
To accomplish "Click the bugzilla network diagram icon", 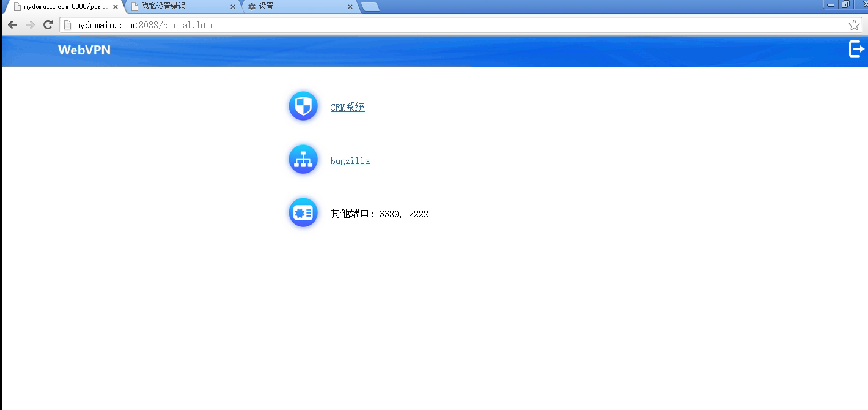I will (303, 160).
